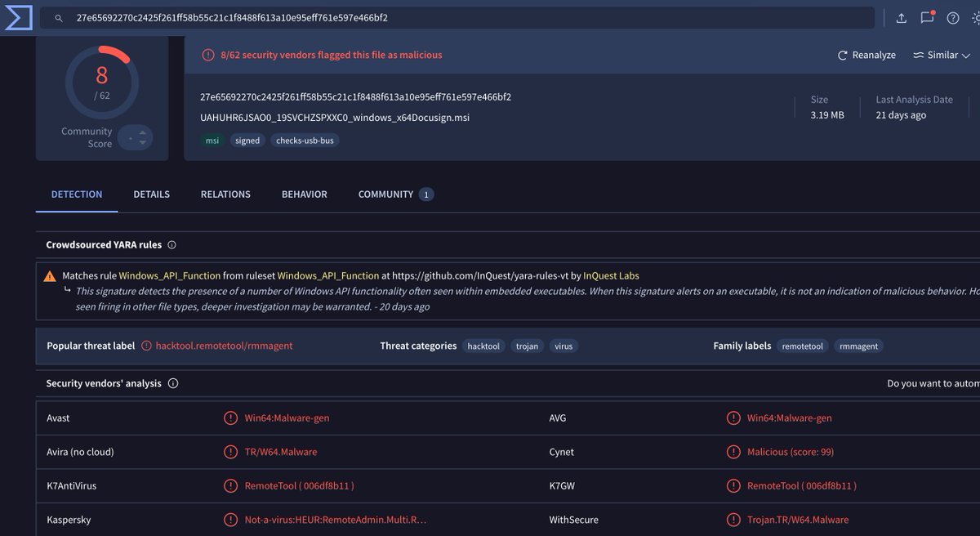Click Cynet's malicious alert icon
The width and height of the screenshot is (980, 536).
tap(733, 452)
